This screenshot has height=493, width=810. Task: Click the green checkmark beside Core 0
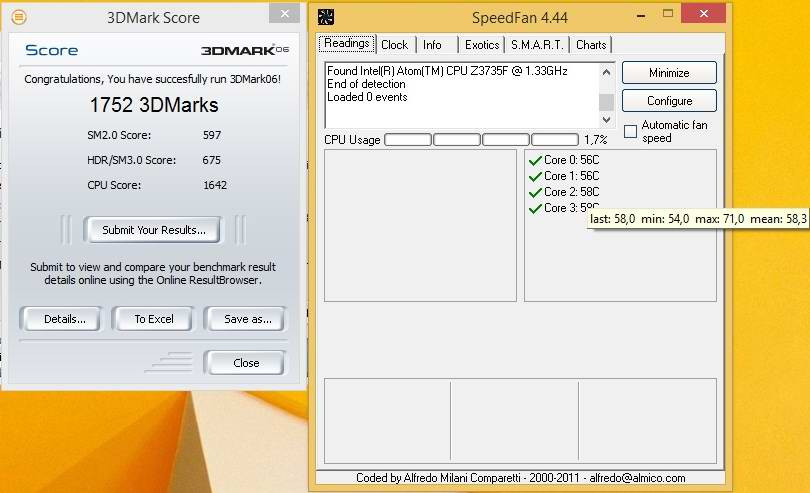[534, 160]
